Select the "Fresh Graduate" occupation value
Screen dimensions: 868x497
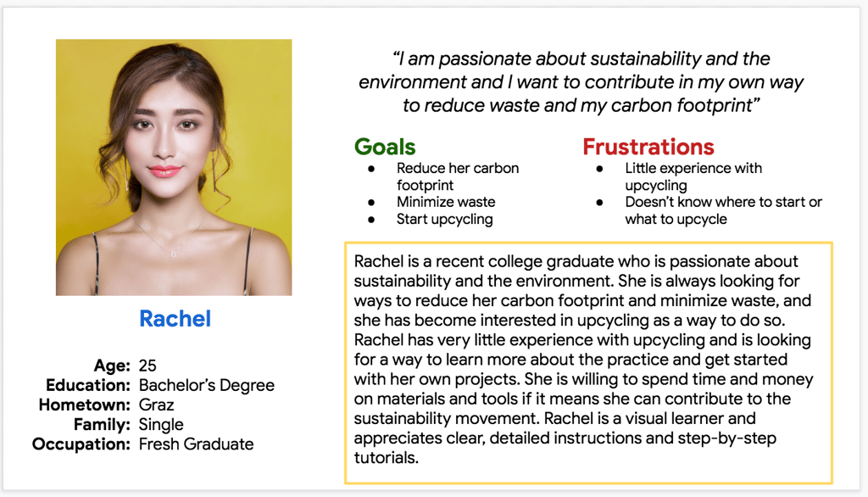tap(196, 444)
